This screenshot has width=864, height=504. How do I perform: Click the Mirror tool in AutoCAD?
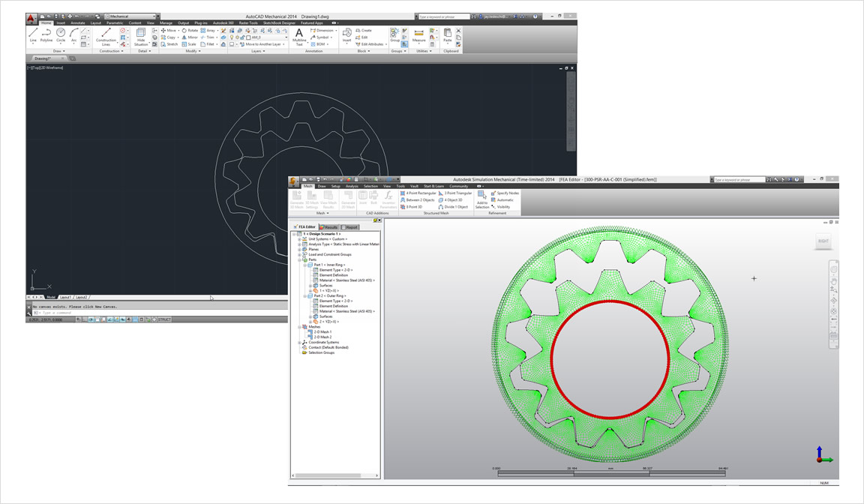pos(190,37)
